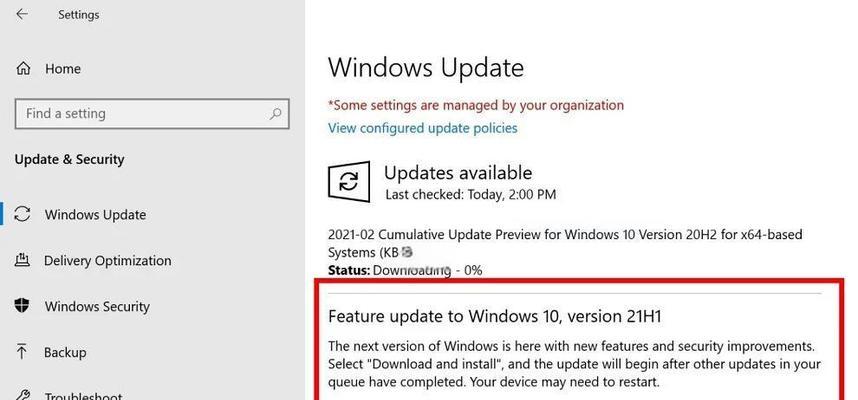Click the search magnifier in Find a setting
858x400 pixels.
(x=275, y=114)
